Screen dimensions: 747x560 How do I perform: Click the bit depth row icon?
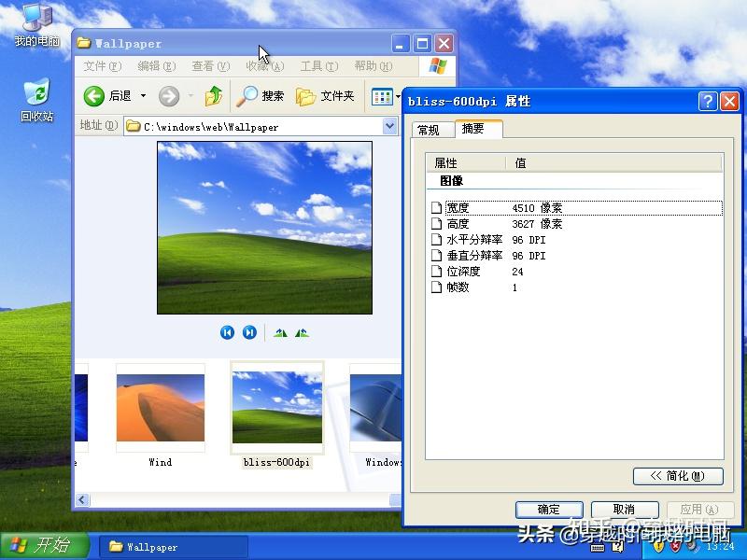[x=436, y=271]
